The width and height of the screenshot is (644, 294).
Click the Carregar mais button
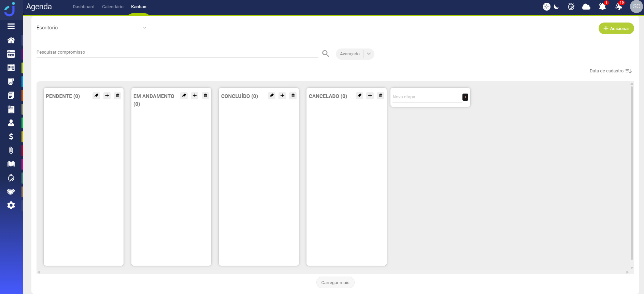[x=335, y=283]
